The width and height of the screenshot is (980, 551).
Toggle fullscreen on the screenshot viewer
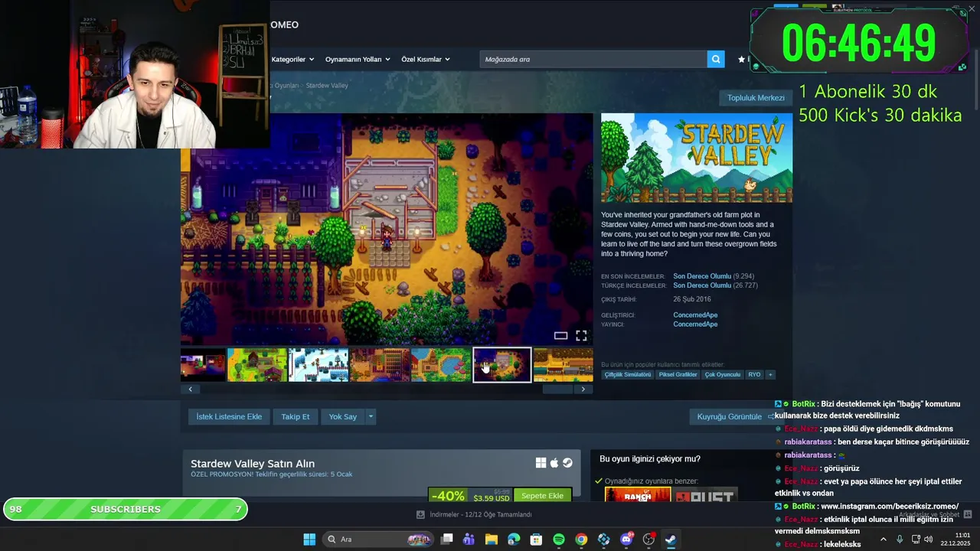[581, 335]
